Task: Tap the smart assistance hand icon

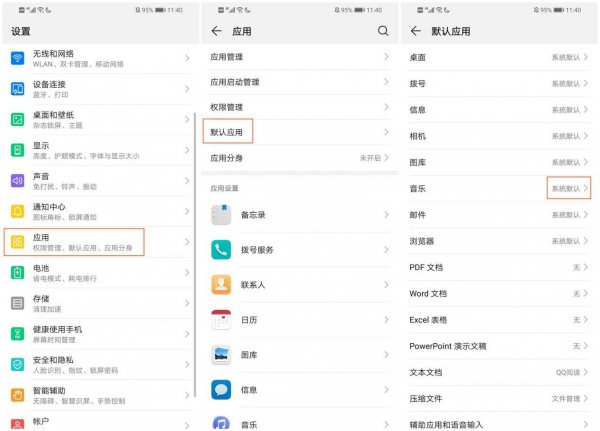Action: click(17, 395)
